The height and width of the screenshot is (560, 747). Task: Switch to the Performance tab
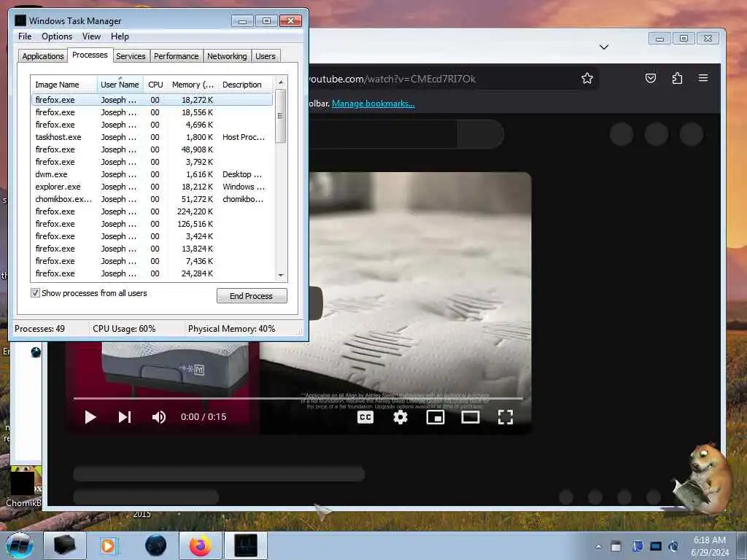[176, 56]
